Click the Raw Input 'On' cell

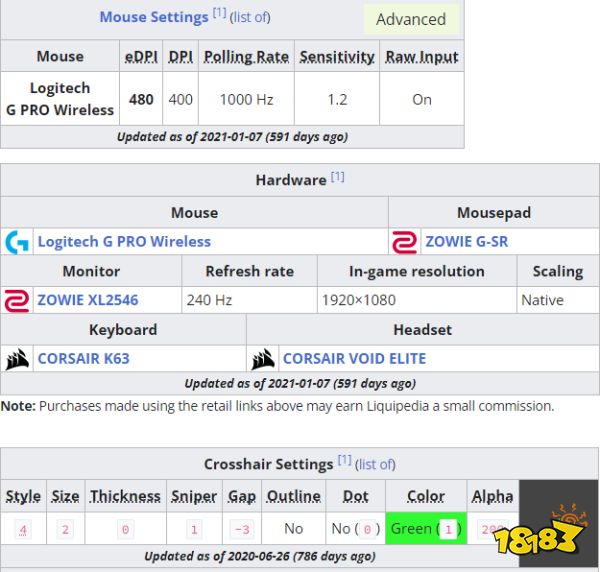point(422,99)
